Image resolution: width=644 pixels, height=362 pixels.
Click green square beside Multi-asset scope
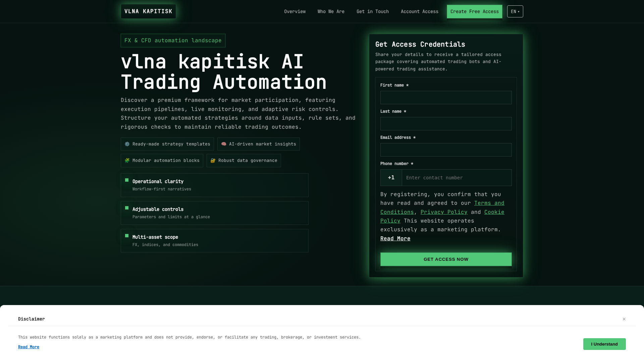coord(127,236)
